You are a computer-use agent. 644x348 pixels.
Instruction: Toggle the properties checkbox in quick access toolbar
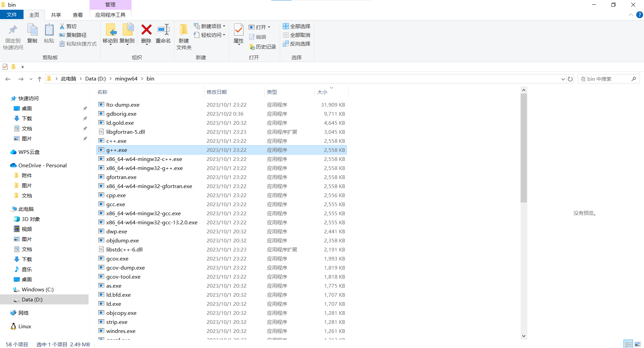(5, 67)
